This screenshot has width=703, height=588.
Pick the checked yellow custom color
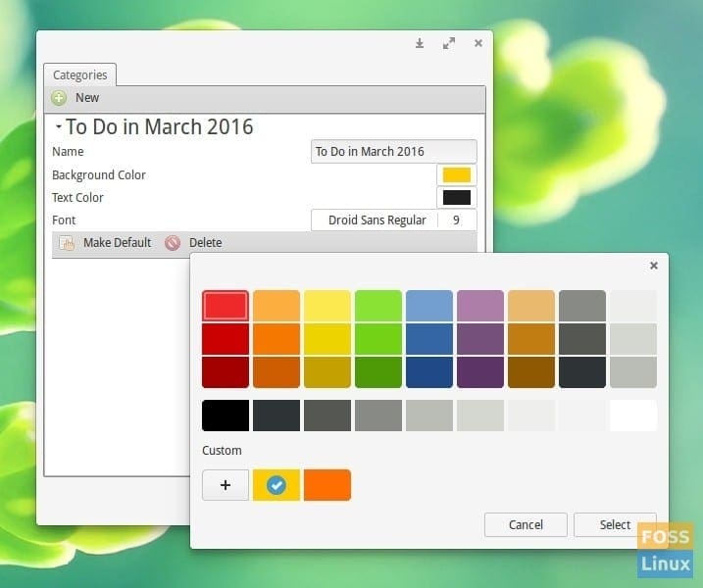pos(276,485)
